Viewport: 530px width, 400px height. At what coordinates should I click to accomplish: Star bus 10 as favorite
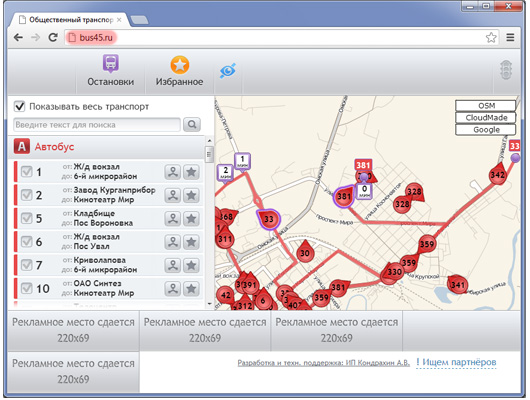coord(191,289)
